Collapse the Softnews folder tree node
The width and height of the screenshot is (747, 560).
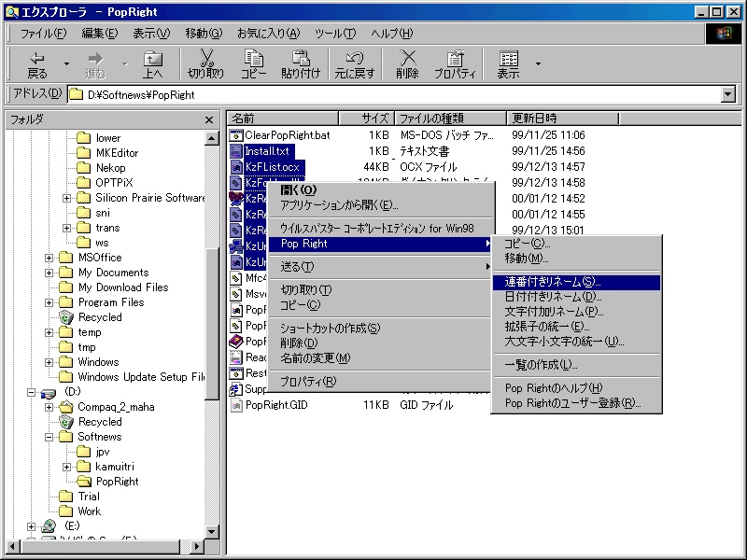(49, 437)
